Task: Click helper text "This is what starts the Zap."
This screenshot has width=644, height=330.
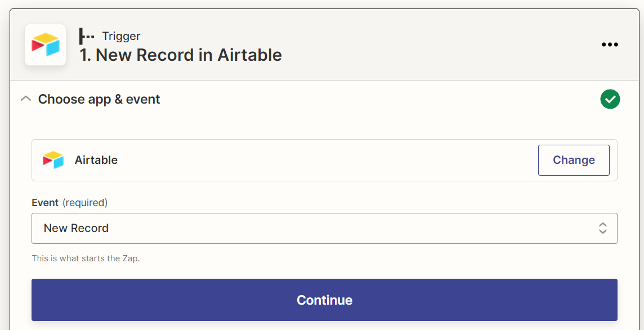Action: coord(86,259)
